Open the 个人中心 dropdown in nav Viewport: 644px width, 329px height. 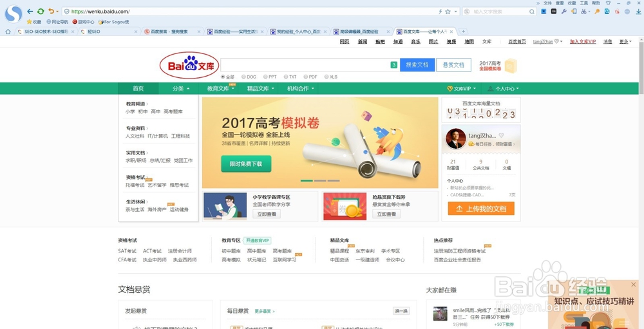(x=503, y=88)
